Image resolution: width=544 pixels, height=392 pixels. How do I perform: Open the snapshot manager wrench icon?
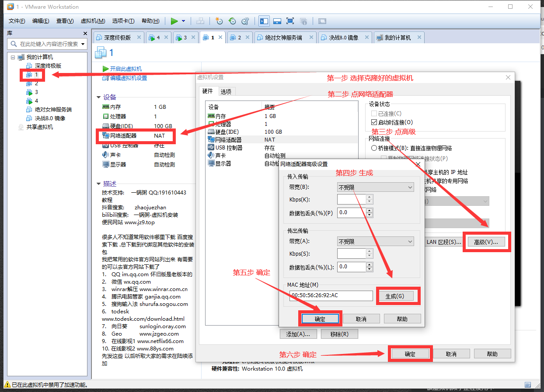pyautogui.click(x=245, y=21)
